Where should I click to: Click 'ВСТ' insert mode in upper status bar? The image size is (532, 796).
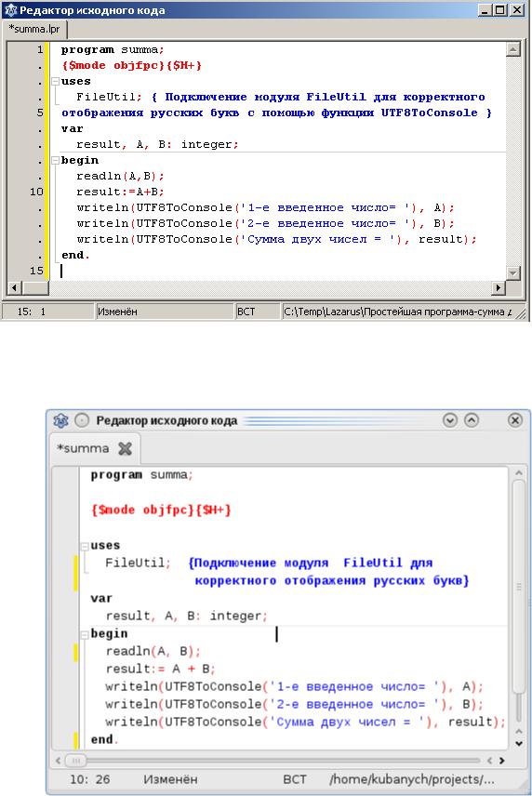[x=246, y=312]
